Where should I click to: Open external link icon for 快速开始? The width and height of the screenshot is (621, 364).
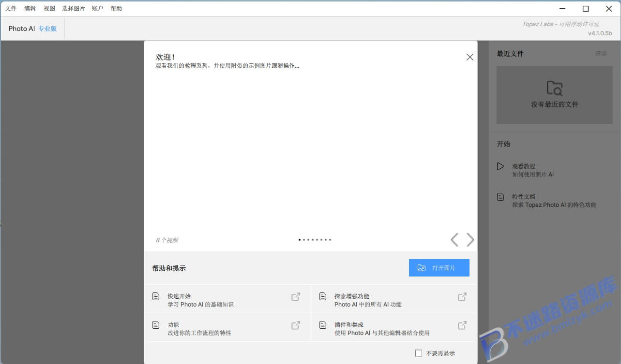click(x=295, y=297)
